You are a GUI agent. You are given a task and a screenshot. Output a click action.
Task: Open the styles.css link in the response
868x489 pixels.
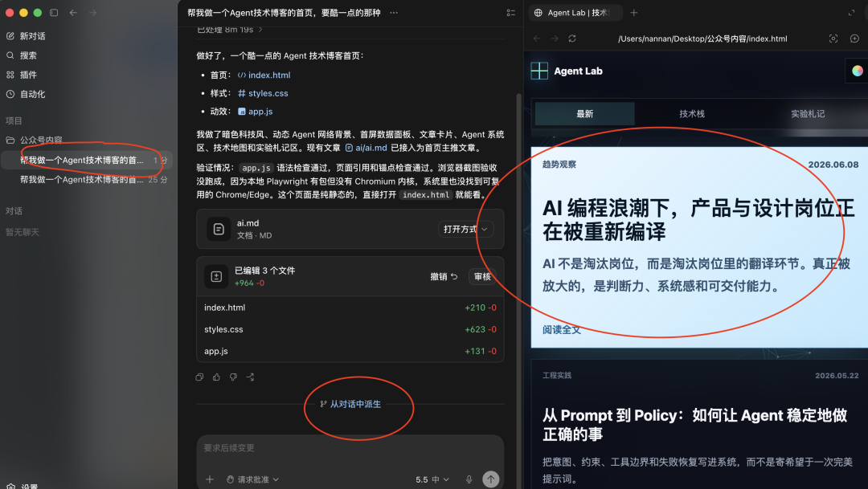coord(263,93)
